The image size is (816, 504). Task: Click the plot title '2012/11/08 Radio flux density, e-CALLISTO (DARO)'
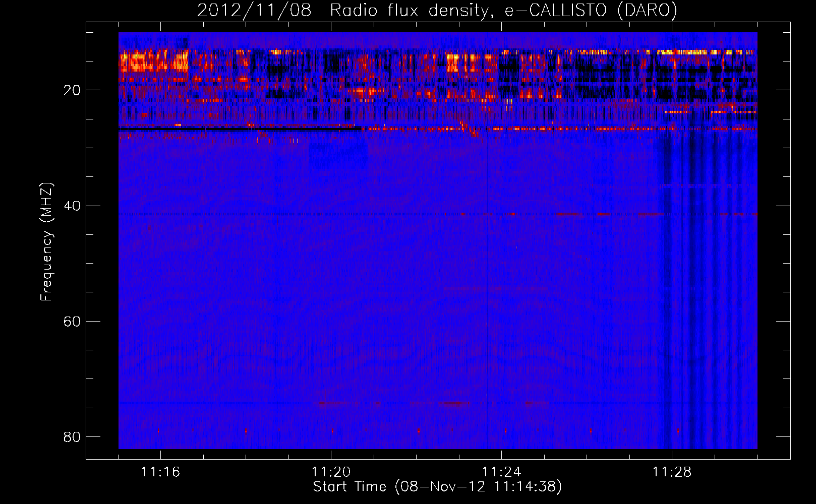[437, 11]
